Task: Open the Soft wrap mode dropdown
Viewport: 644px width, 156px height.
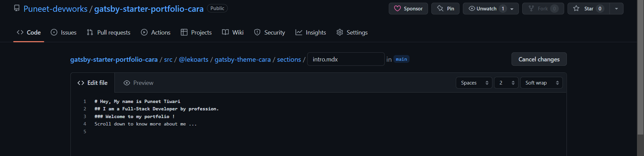Action: point(541,83)
